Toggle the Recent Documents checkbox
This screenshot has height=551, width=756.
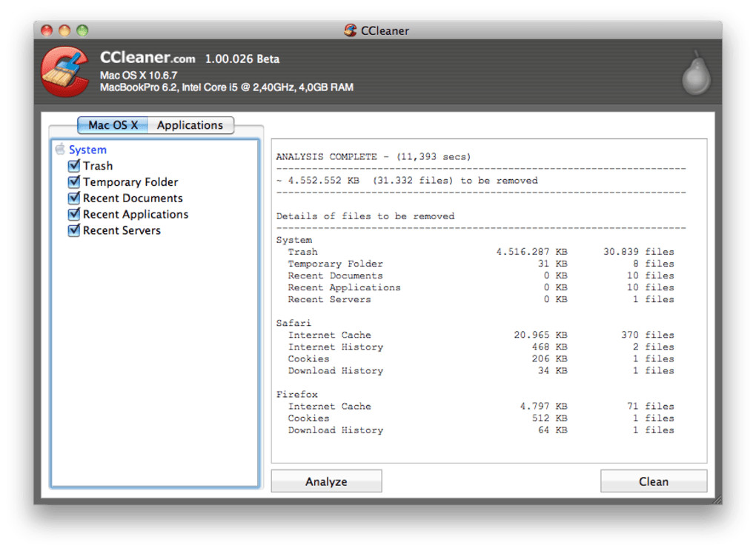[x=74, y=198]
